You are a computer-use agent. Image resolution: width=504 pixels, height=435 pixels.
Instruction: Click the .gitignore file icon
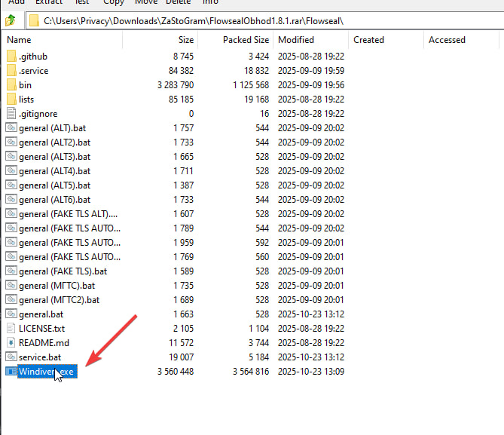pyautogui.click(x=11, y=113)
